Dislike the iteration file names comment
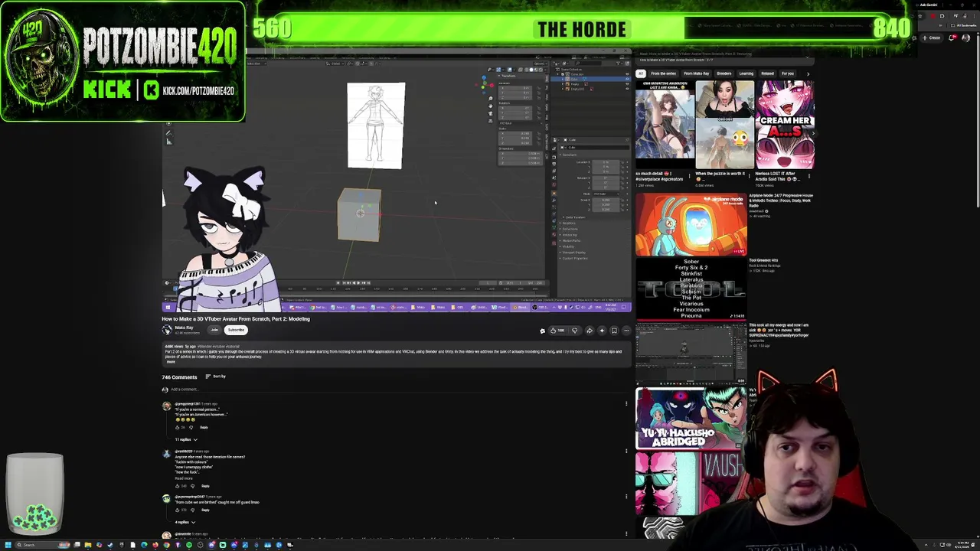 [x=192, y=486]
